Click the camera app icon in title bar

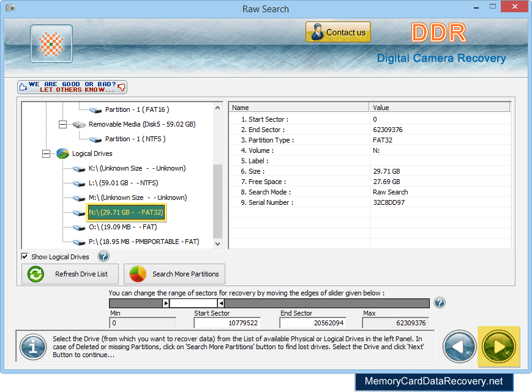coord(10,7)
